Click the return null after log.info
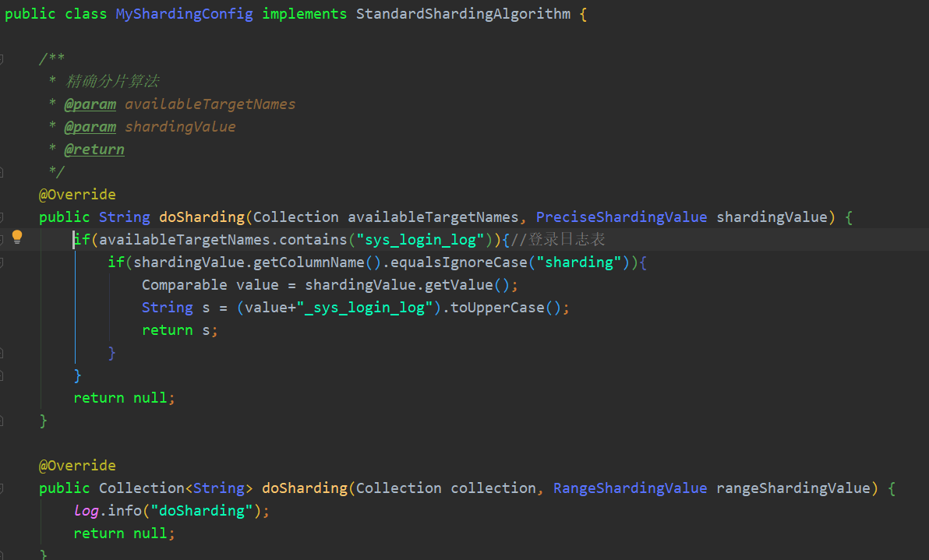 point(124,534)
